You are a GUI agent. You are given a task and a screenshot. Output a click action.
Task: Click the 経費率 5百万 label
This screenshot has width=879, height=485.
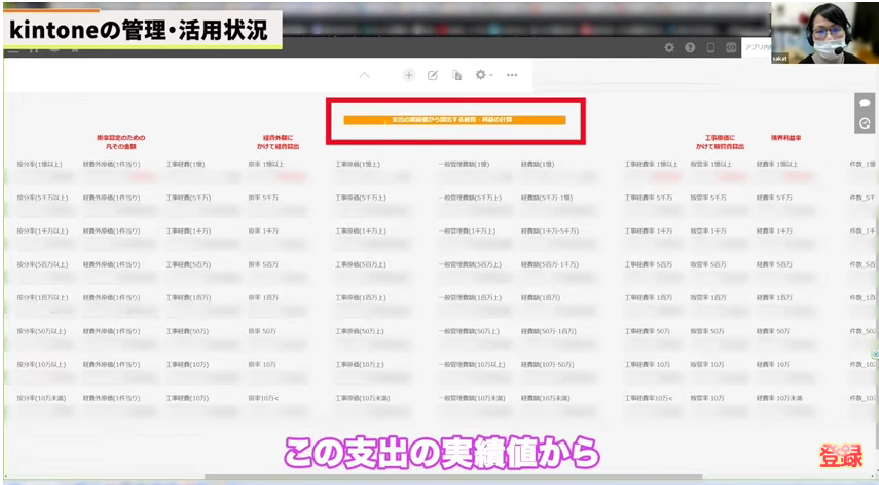(774, 264)
